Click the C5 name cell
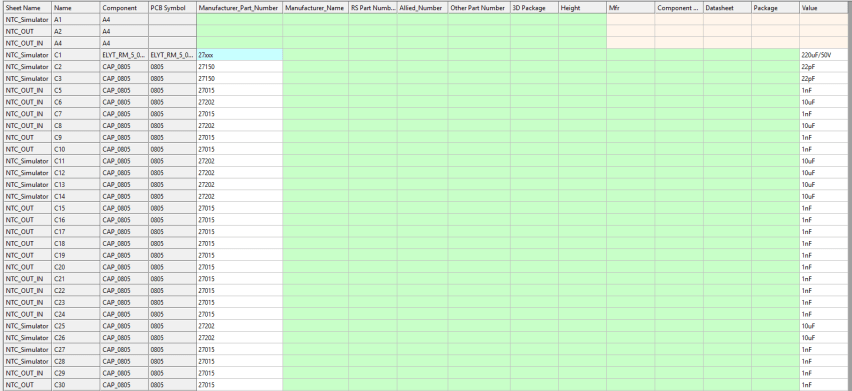Viewport: 852px width, 391px height. pos(76,90)
